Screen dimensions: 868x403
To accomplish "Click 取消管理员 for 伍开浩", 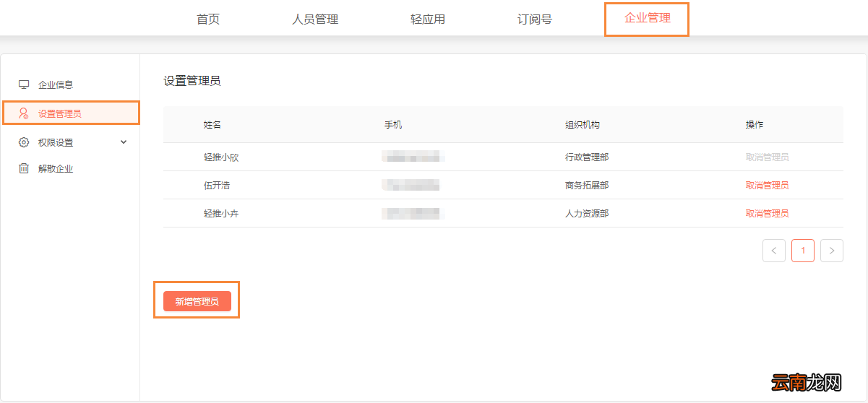I will (767, 185).
